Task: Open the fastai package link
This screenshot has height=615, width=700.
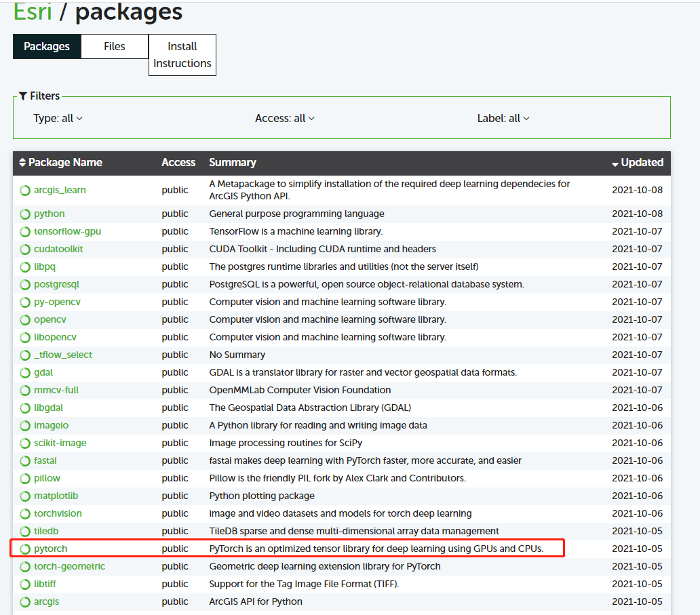Action: pyautogui.click(x=45, y=460)
